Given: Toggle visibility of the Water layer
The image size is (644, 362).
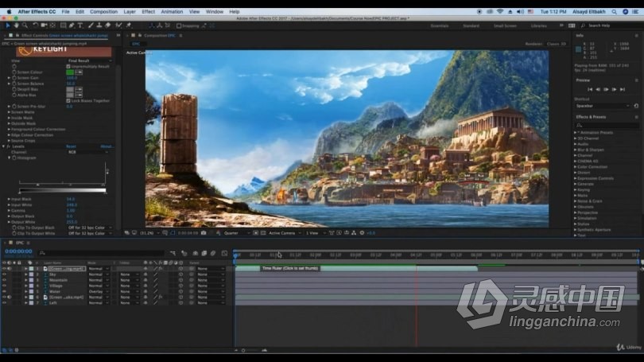Looking at the screenshot, I should [x=5, y=292].
